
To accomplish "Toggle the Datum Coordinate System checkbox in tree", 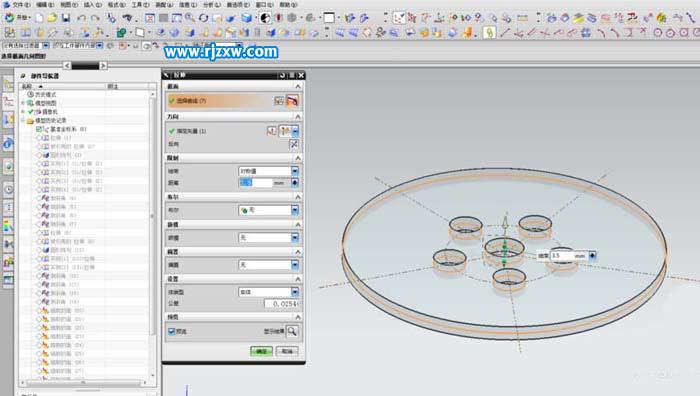I will [x=39, y=129].
